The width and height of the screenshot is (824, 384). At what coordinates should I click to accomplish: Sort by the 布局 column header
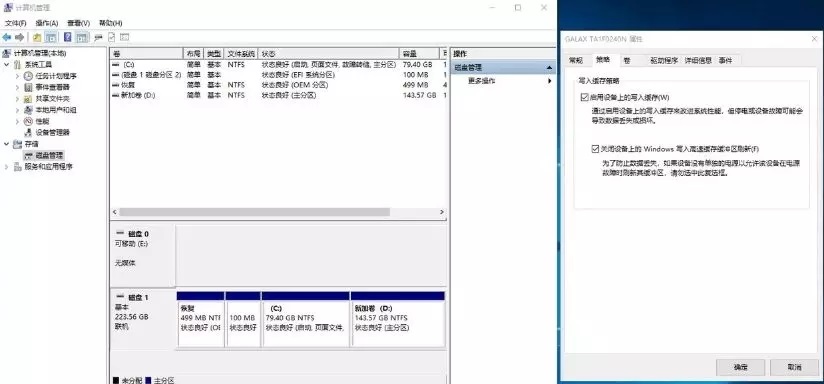point(193,54)
